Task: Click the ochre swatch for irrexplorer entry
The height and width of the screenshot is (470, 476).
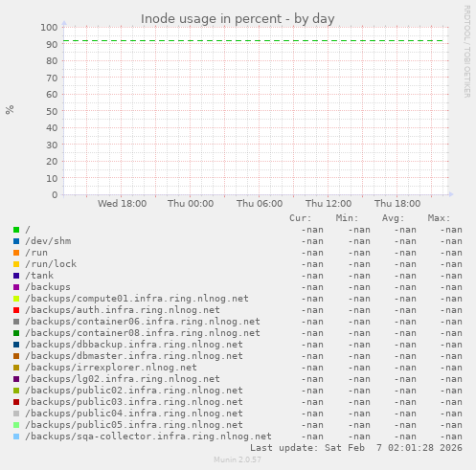Action: pyautogui.click(x=16, y=368)
